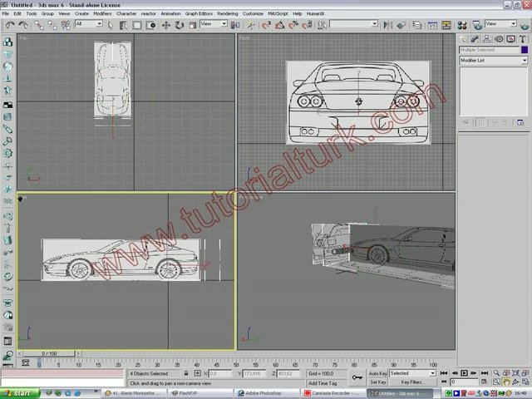Click the time slider showing 0 / 100
Viewport: 532px width, 399px height.
[49, 353]
